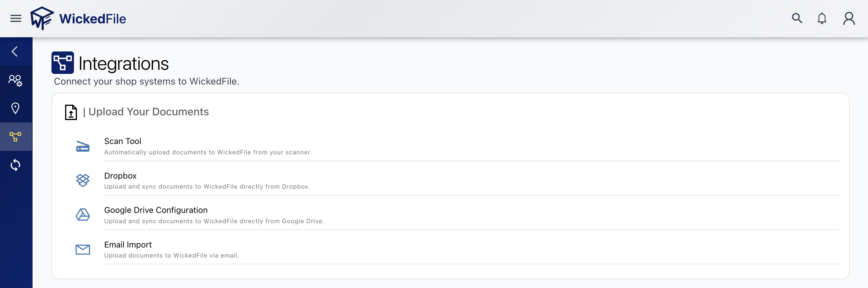The height and width of the screenshot is (288, 868).
Task: Open the hamburger menu
Action: [x=15, y=19]
